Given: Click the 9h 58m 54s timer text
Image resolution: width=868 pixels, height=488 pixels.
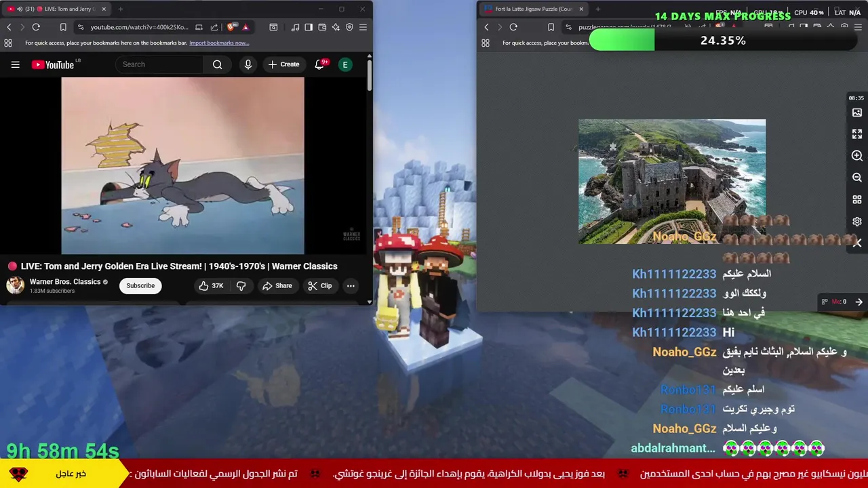Looking at the screenshot, I should coord(62,451).
